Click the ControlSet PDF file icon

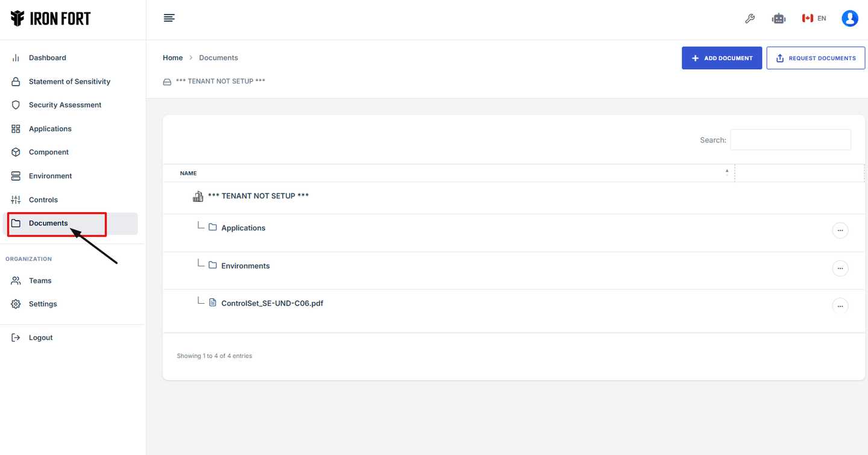(213, 303)
